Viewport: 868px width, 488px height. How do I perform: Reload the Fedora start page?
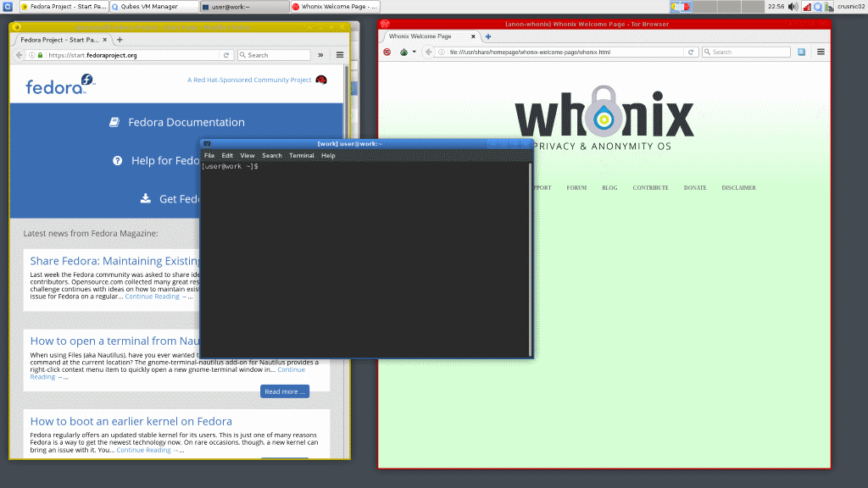point(225,55)
